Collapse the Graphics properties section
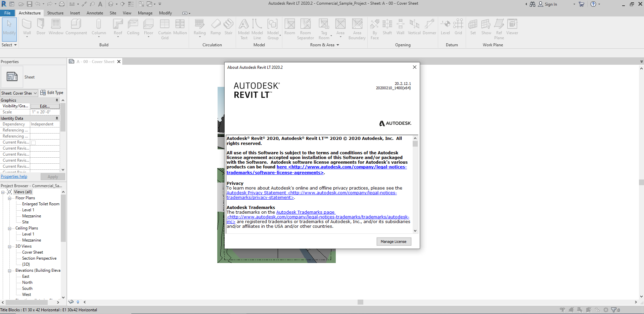Viewport: 644px width, 314px height. [57, 100]
